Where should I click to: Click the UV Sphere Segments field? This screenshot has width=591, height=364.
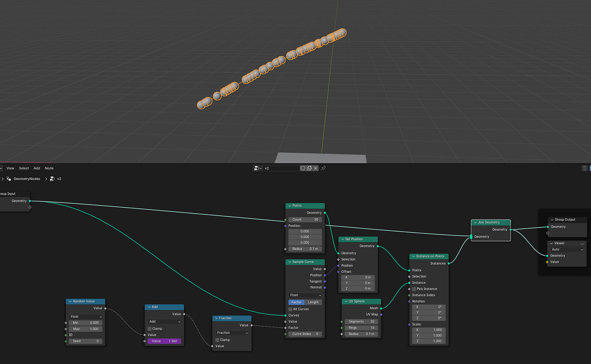coord(361,322)
